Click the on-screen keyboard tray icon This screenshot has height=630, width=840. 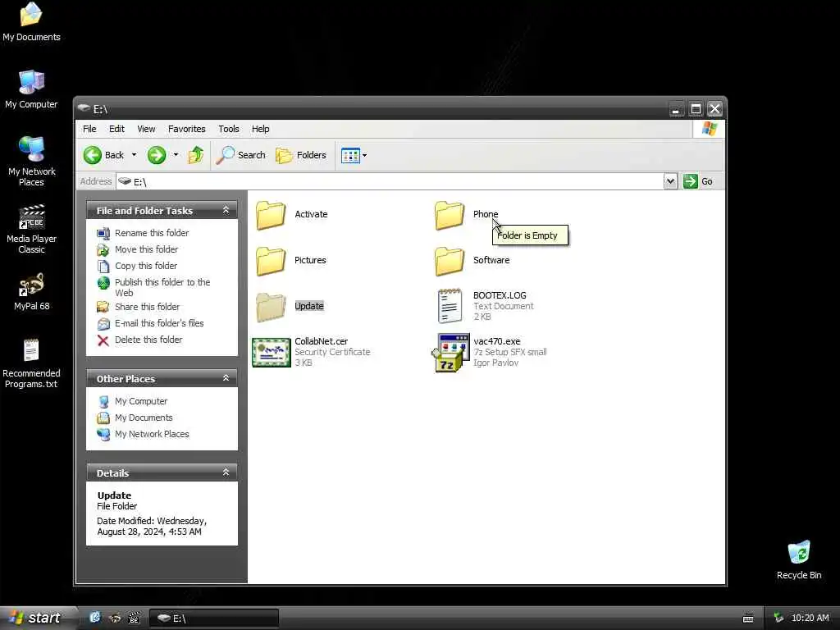pyautogui.click(x=748, y=619)
